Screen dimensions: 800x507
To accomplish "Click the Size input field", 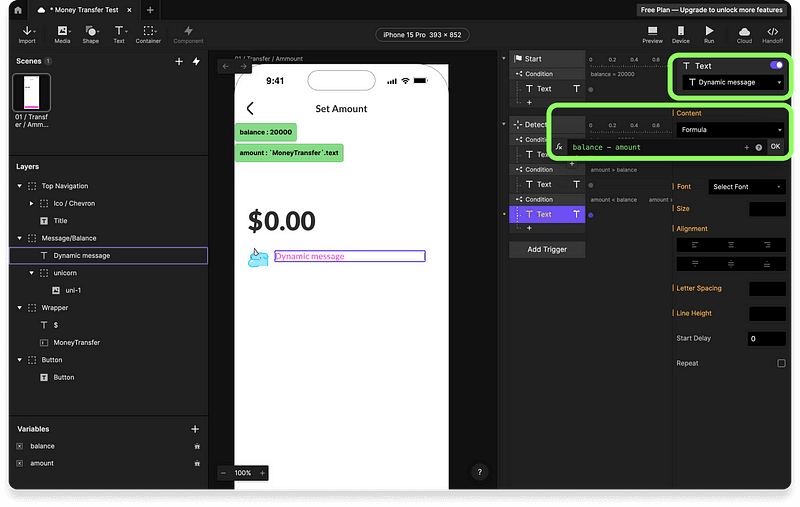I will coord(767,209).
